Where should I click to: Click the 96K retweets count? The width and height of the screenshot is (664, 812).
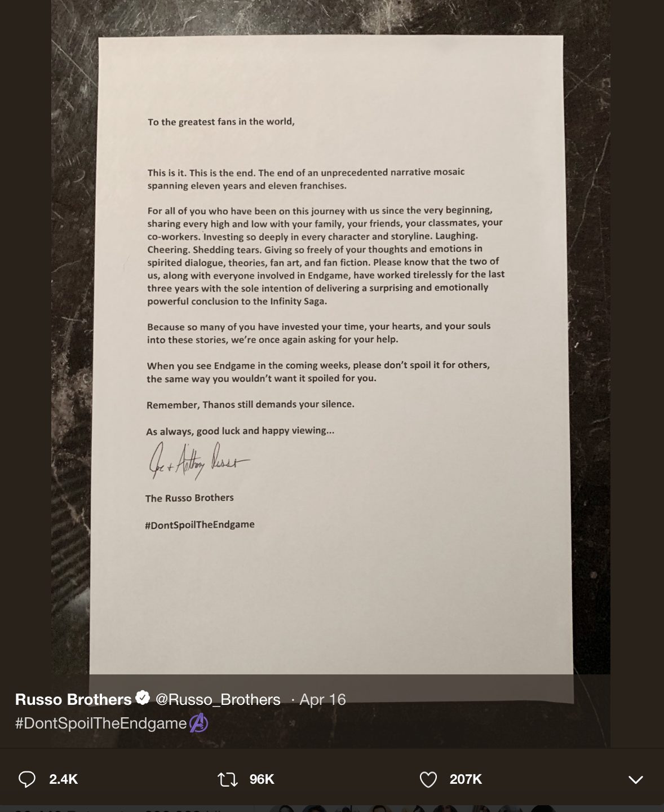click(262, 779)
